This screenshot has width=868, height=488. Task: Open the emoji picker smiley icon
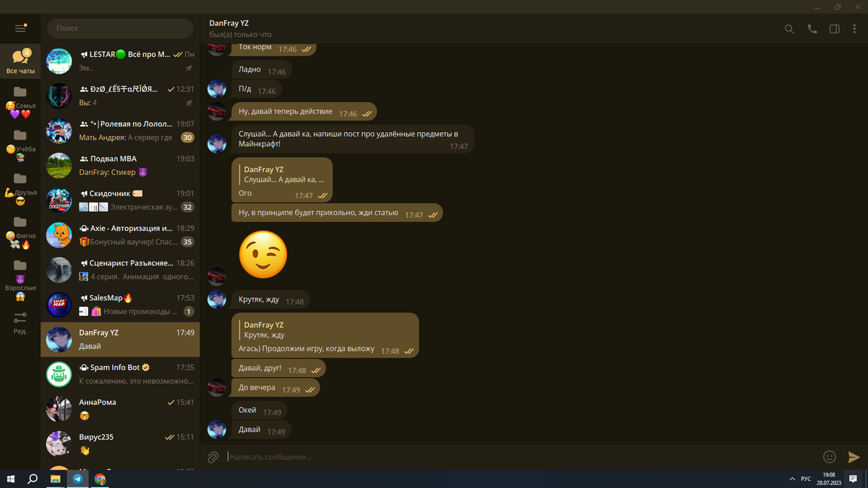click(x=830, y=457)
